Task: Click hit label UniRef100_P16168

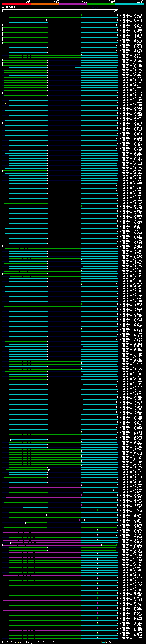Action: point(131,304)
